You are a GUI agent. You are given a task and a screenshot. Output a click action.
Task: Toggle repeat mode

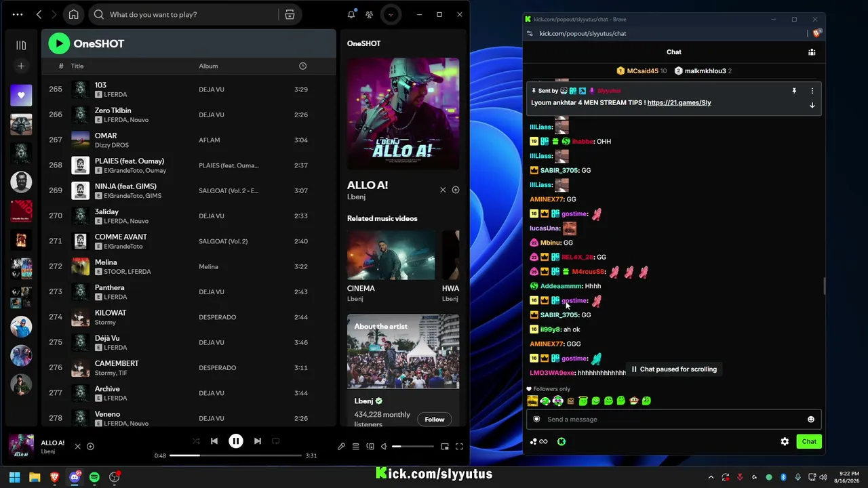pyautogui.click(x=276, y=441)
